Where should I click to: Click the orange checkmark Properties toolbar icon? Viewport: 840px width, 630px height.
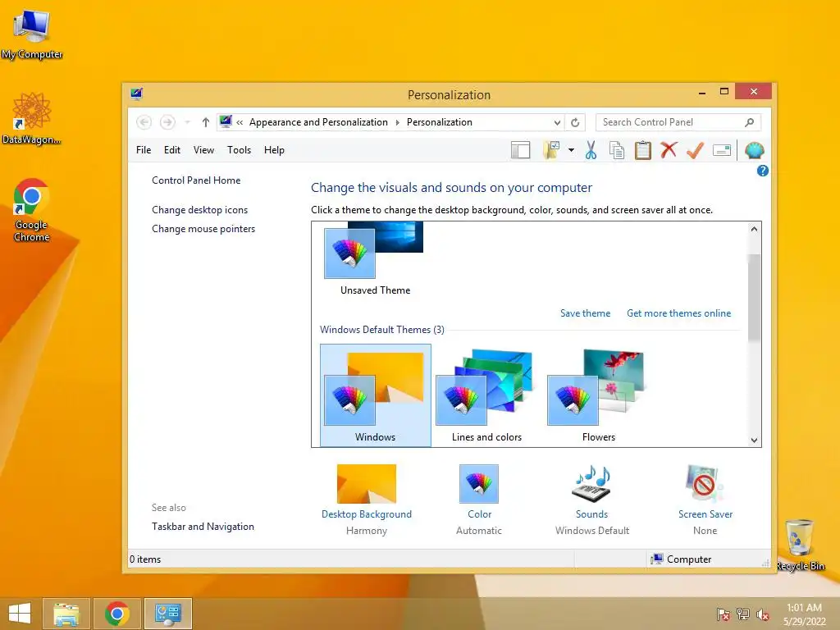pyautogui.click(x=695, y=151)
